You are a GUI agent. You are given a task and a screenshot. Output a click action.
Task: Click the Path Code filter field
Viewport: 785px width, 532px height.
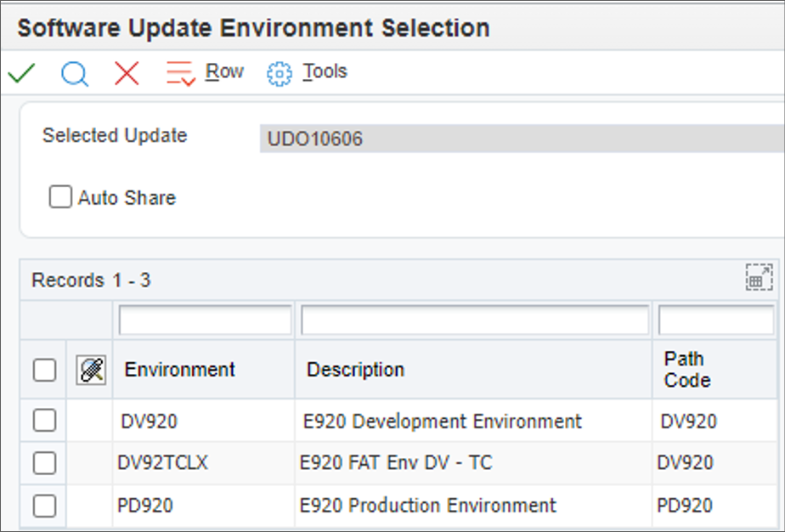[715, 320]
